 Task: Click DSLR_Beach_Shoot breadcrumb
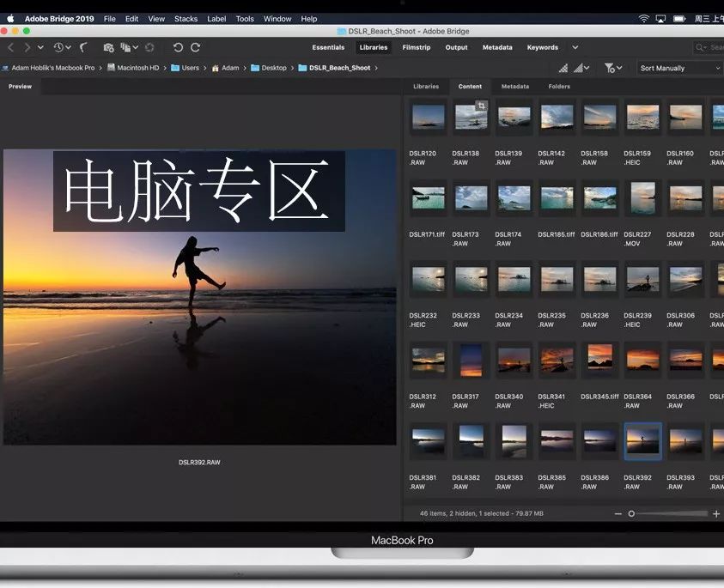click(x=334, y=68)
